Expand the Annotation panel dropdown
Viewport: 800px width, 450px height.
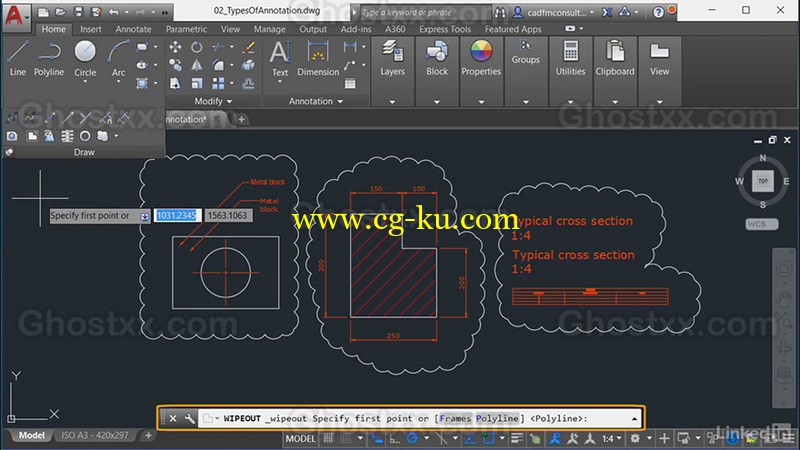(x=340, y=102)
